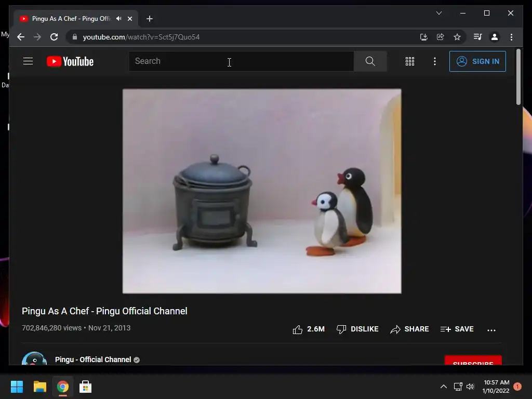Select the Pingu As A Chef tab

point(76,19)
